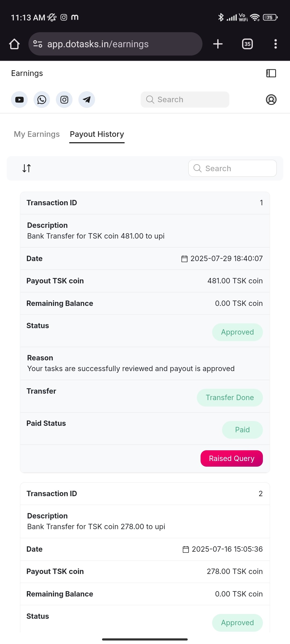Toggle the sidebar panel icon
The image size is (290, 644).
coord(271,73)
